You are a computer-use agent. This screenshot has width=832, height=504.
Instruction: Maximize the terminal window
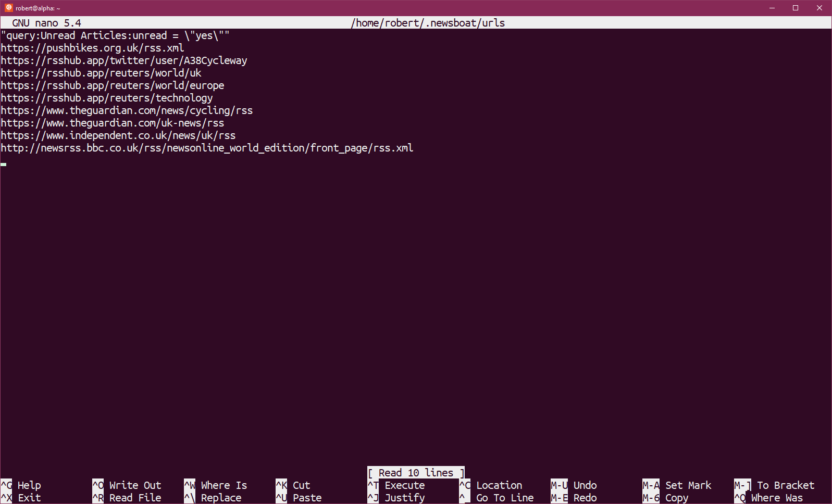click(x=796, y=8)
